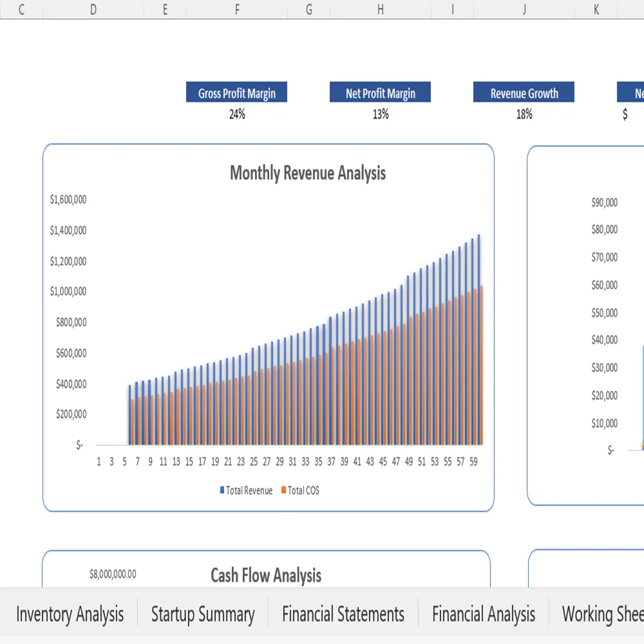Select column header F
Screen dimensions: 644x644
pos(236,10)
